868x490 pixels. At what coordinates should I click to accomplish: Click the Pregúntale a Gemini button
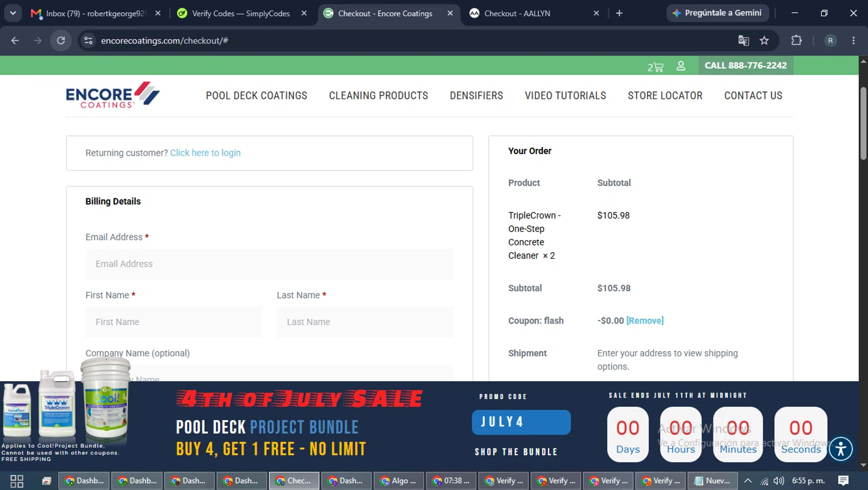(718, 13)
